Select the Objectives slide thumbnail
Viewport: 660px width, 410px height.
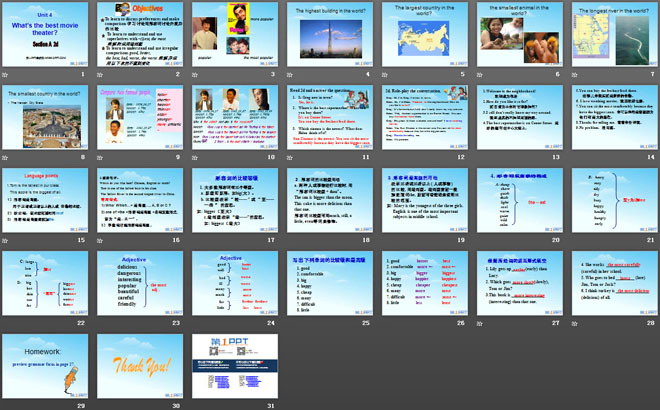click(x=140, y=34)
